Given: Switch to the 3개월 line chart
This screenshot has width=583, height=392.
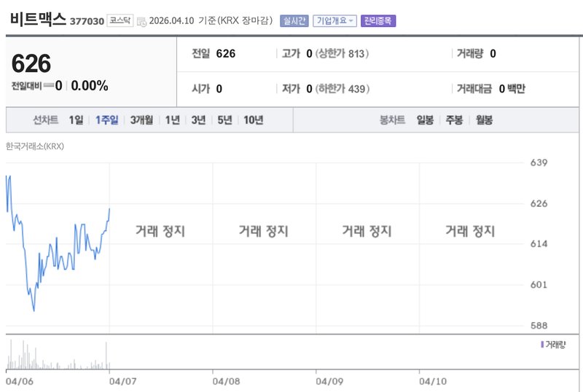Looking at the screenshot, I should pyautogui.click(x=141, y=120).
